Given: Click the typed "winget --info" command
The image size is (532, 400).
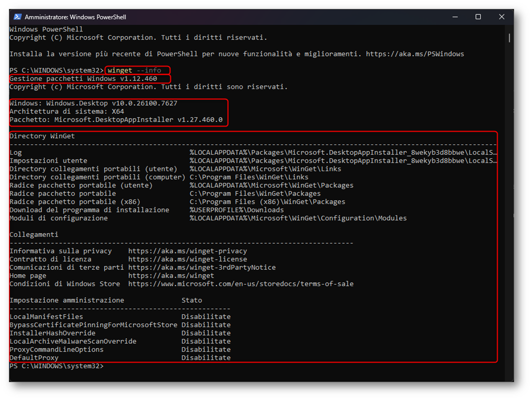Looking at the screenshot, I should tap(134, 71).
